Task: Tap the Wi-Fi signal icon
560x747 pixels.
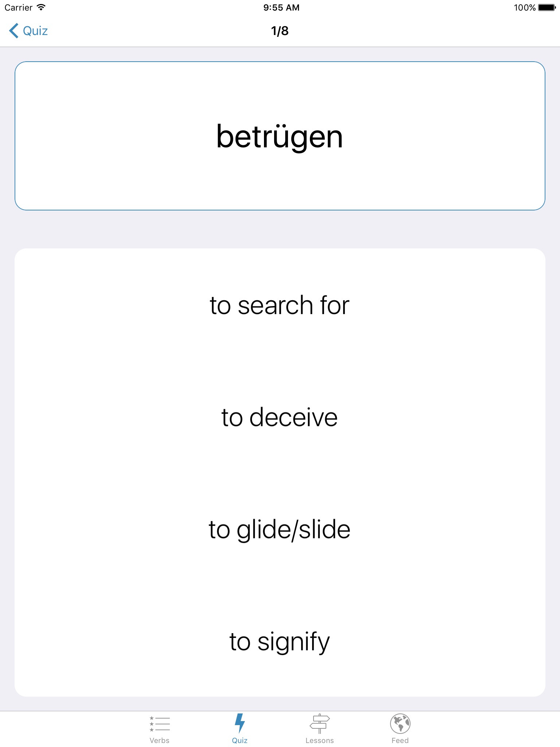Action: tap(41, 7)
